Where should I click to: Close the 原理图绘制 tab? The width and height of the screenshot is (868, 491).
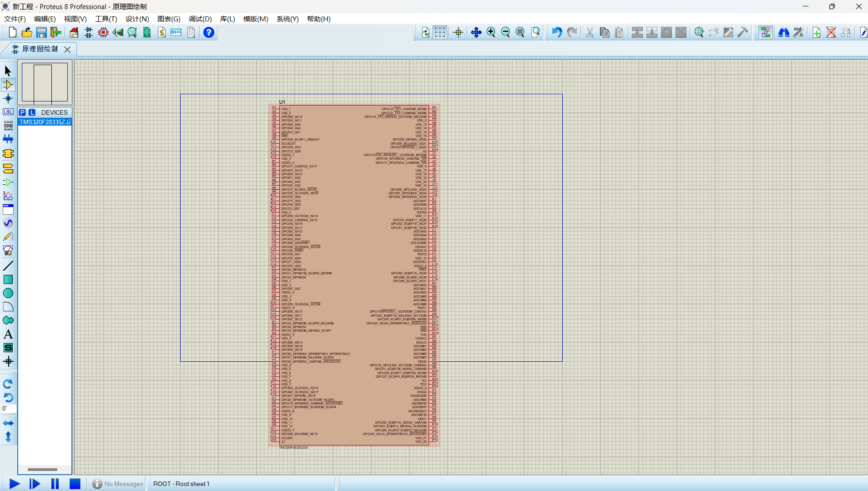click(67, 49)
